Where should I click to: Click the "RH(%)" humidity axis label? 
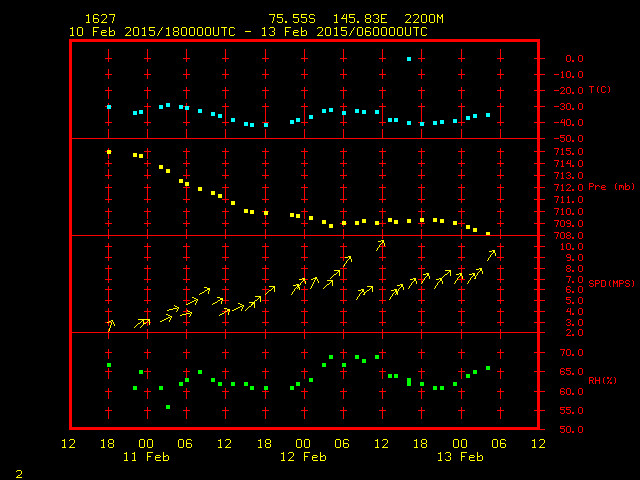pos(602,381)
